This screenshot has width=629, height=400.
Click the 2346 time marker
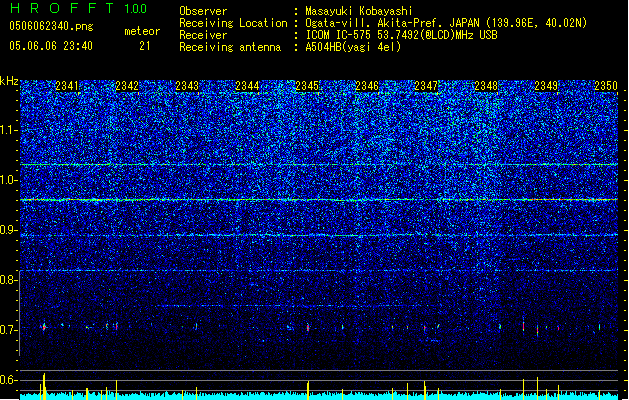click(x=367, y=86)
